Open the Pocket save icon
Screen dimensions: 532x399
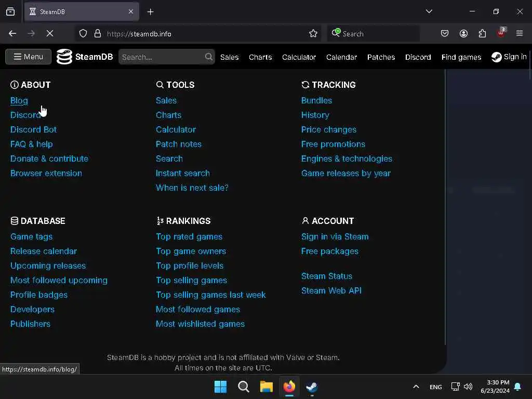[445, 34]
